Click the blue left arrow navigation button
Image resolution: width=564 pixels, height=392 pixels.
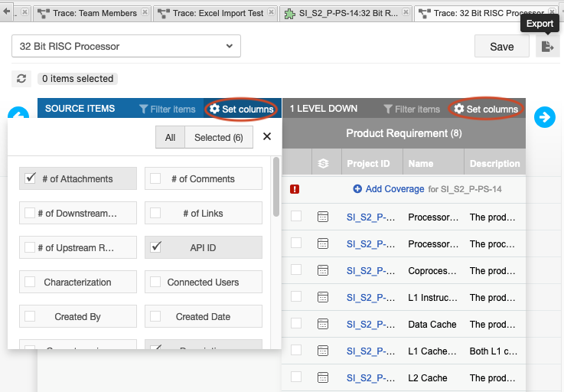[x=18, y=116]
